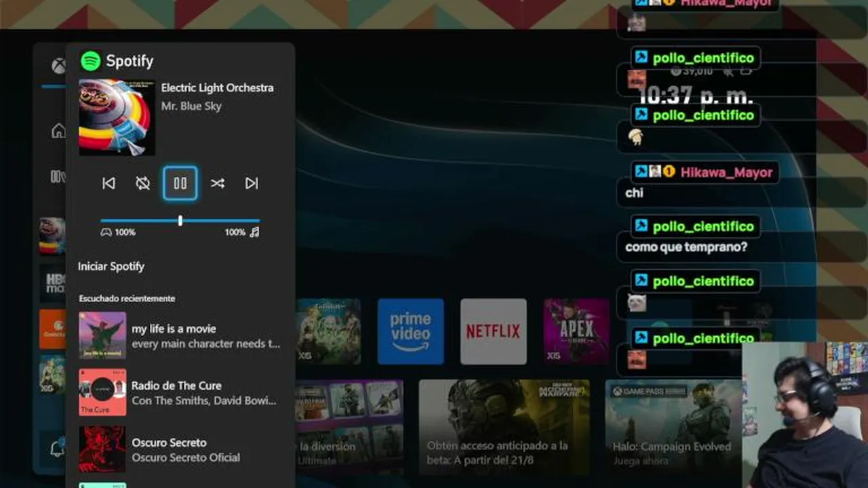Screen dimensions: 868x488
Task: Open the HBO Max tile in the guide
Action: pos(53,283)
